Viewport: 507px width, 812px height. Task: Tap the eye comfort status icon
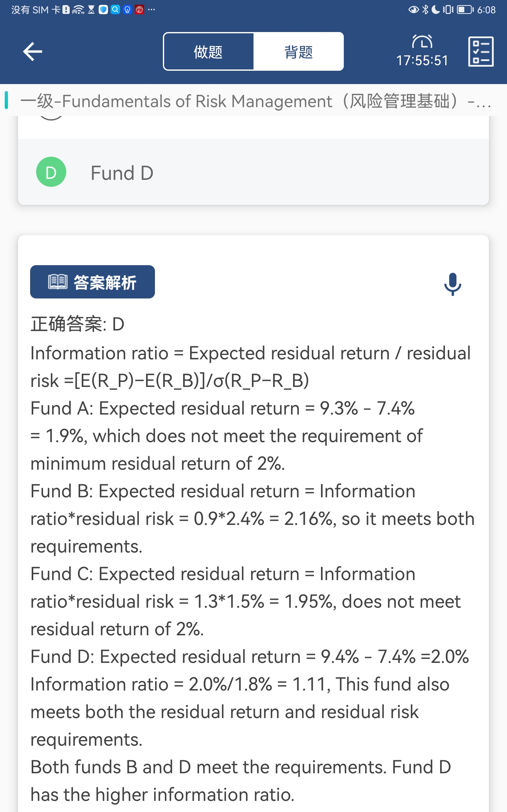[x=414, y=10]
